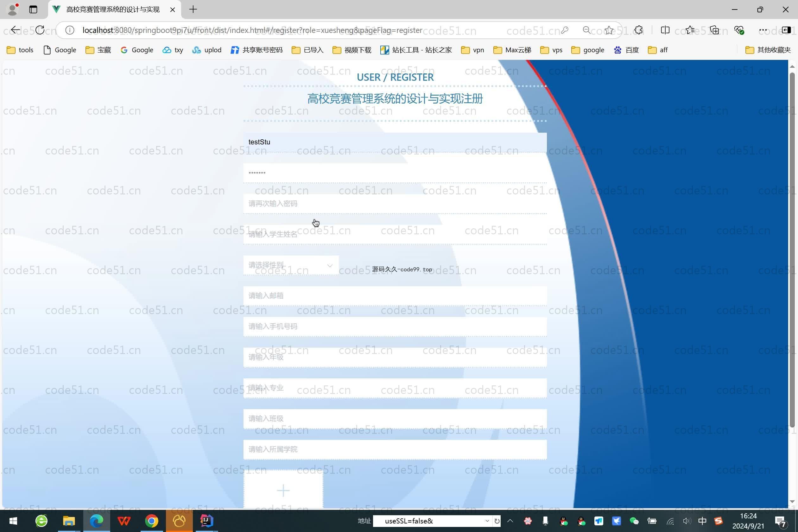Screen dimensions: 798x532
Task: Open the Edge sidebar toggle icon
Action: click(x=787, y=30)
